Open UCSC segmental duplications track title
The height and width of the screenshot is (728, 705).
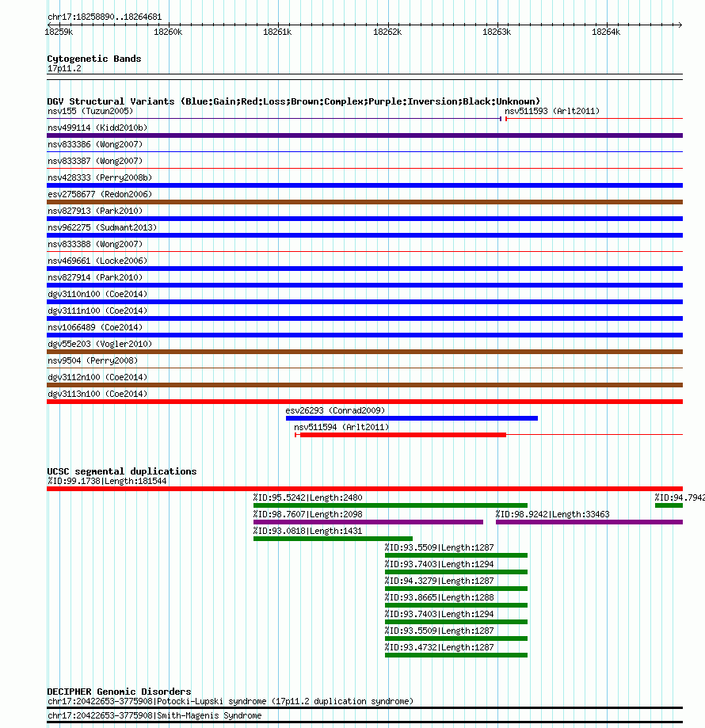122,471
